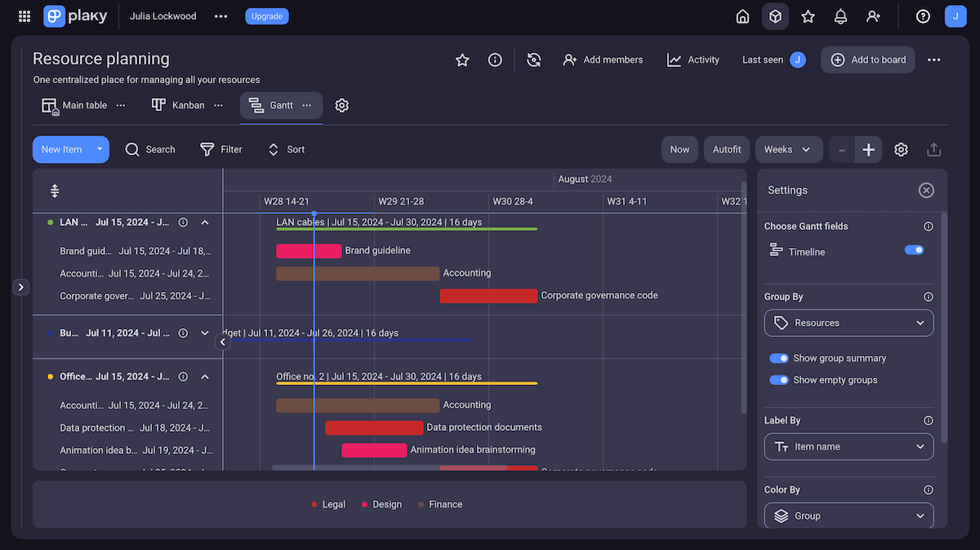
Task: Open the Weeks timescale dropdown
Action: click(788, 149)
